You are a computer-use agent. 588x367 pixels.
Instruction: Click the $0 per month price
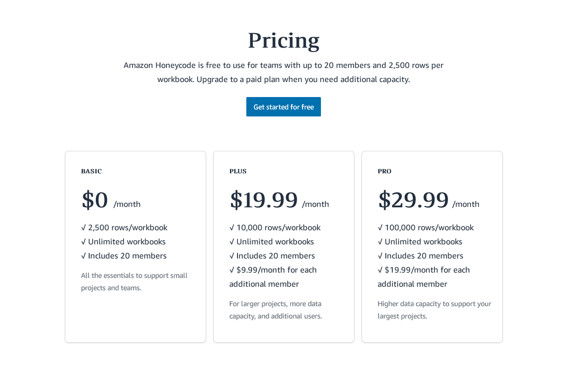click(x=111, y=200)
